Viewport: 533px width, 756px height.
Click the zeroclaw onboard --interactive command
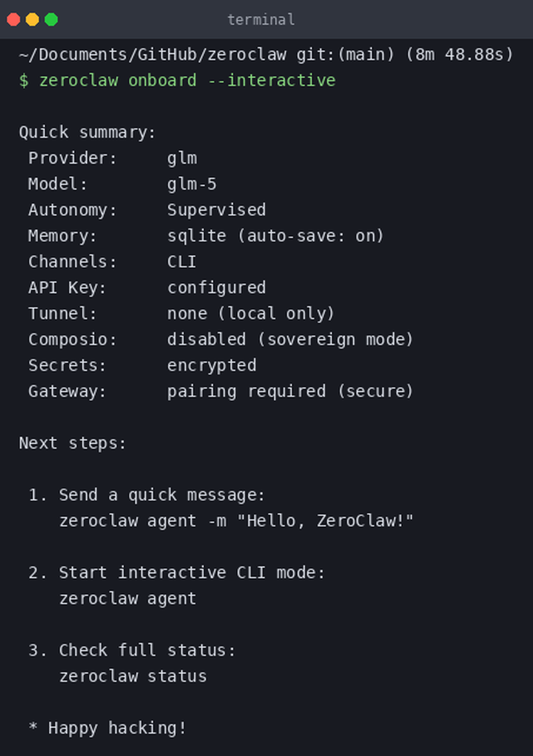[x=187, y=80]
